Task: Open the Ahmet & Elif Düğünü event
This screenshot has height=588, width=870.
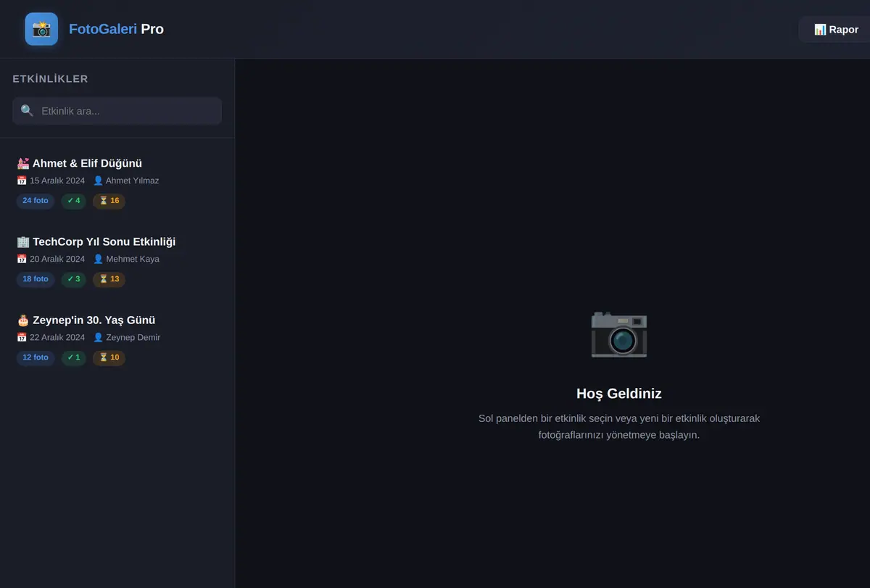Action: (x=117, y=182)
